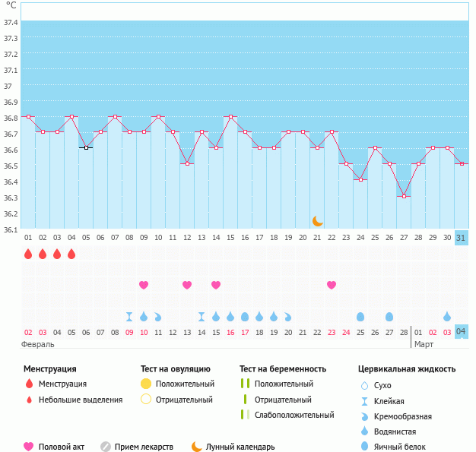Viewport: 476px width, 452px height.
Task: Click the Небольшие выделения legend label
Action: [x=81, y=400]
